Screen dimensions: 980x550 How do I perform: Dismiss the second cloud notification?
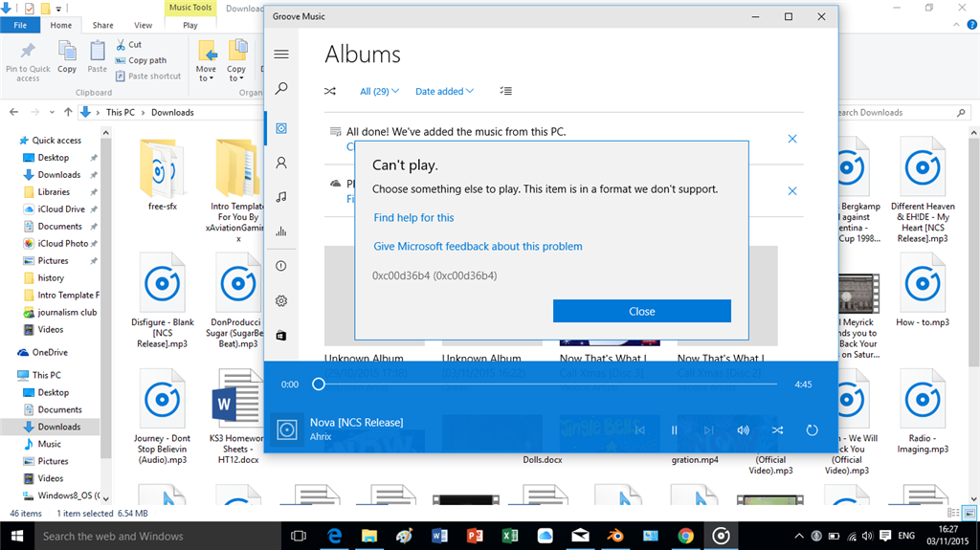[x=791, y=191]
